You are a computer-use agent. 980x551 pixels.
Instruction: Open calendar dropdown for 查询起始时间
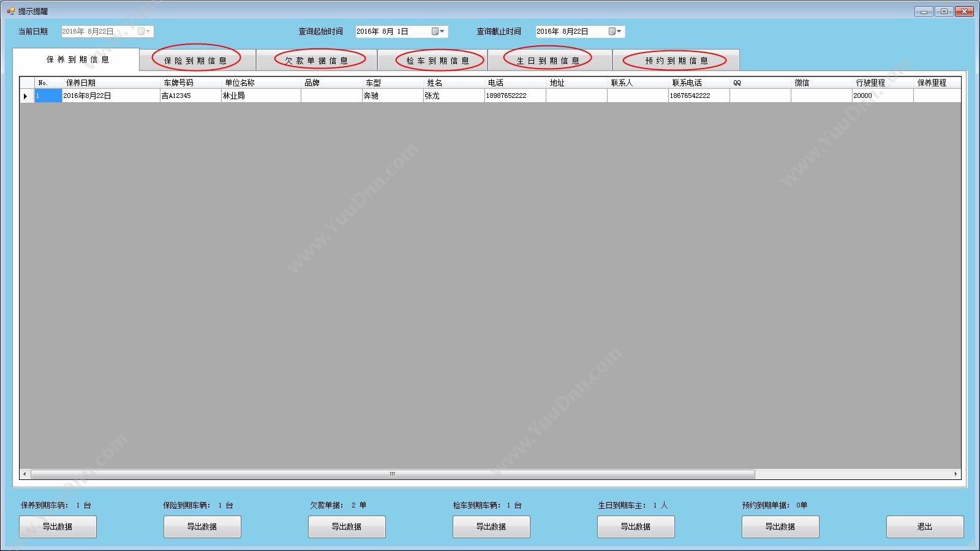click(438, 31)
